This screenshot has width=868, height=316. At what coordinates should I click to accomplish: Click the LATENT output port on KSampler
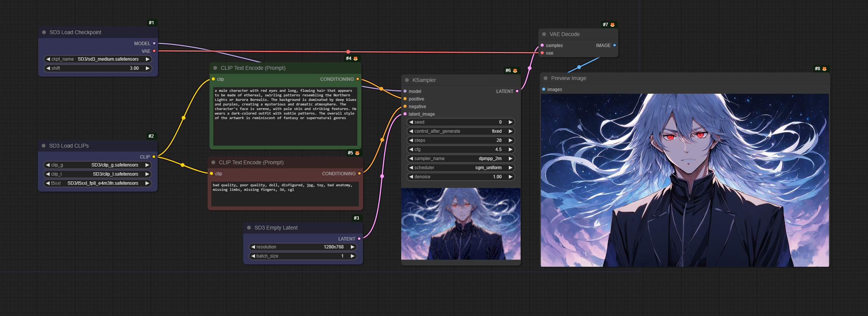tap(517, 91)
